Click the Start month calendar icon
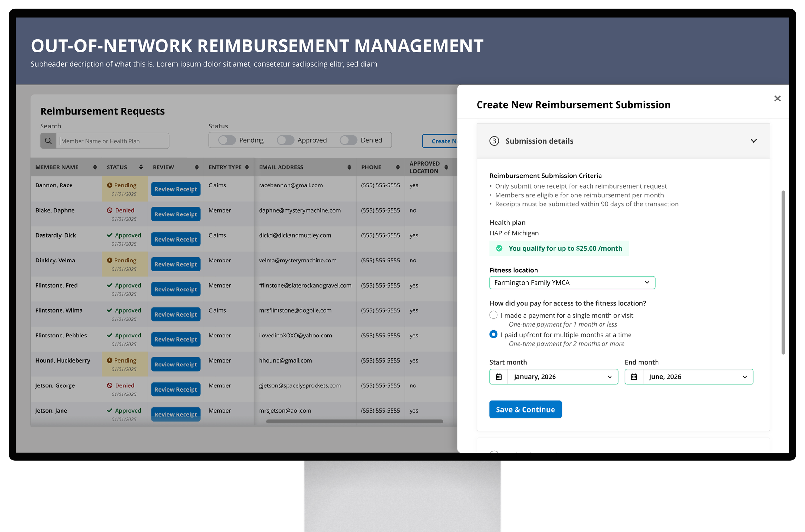805x532 pixels. click(x=498, y=376)
